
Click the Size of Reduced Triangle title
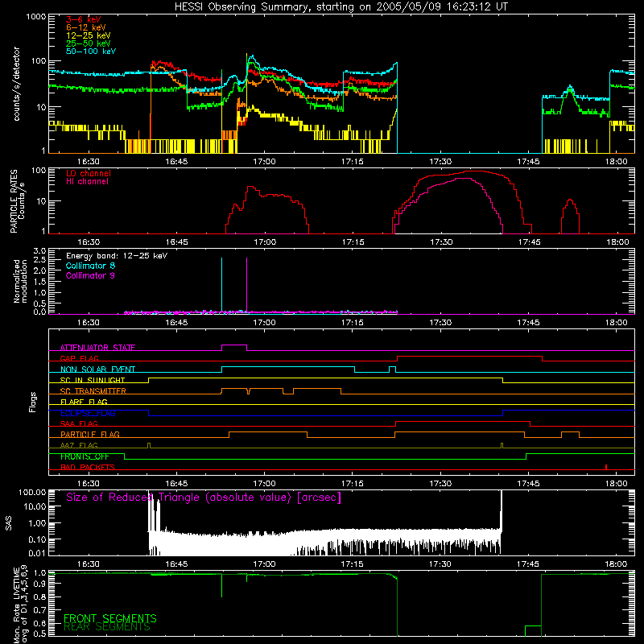pos(204,497)
